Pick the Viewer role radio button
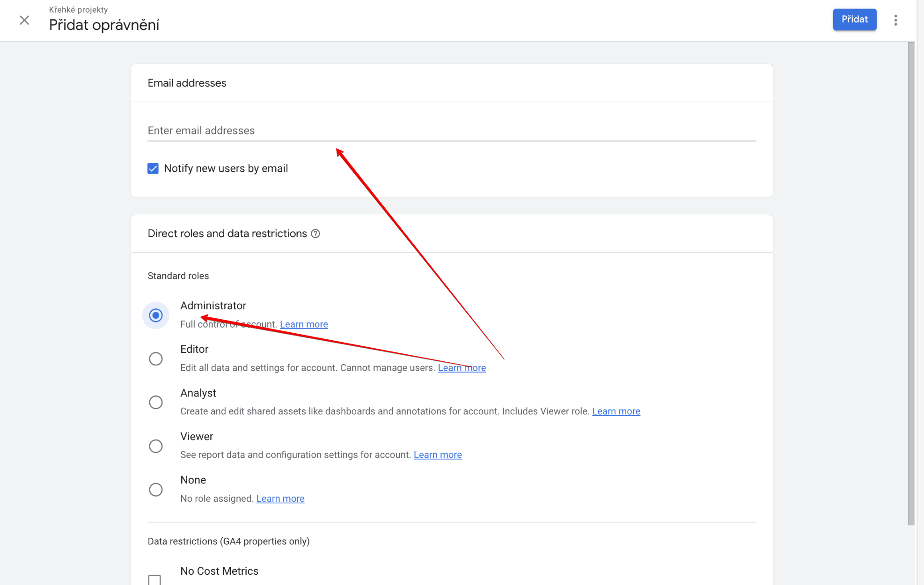924x585 pixels. [x=156, y=446]
